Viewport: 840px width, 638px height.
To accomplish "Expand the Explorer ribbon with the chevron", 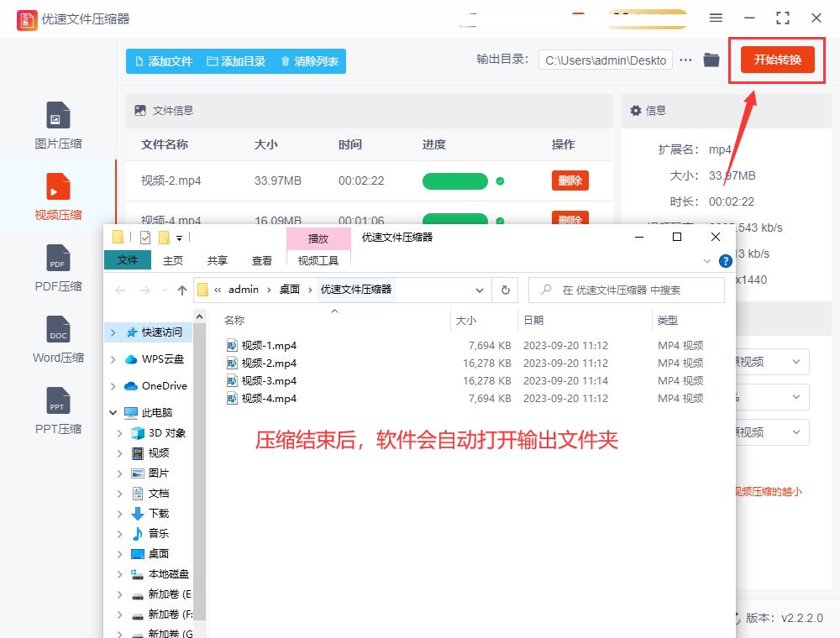I will click(x=707, y=261).
